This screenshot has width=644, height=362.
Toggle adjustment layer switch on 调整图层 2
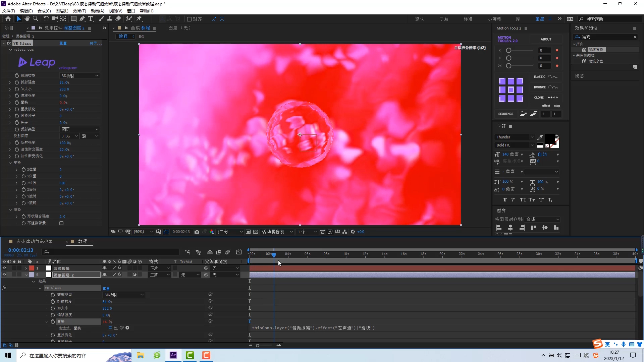click(x=135, y=275)
